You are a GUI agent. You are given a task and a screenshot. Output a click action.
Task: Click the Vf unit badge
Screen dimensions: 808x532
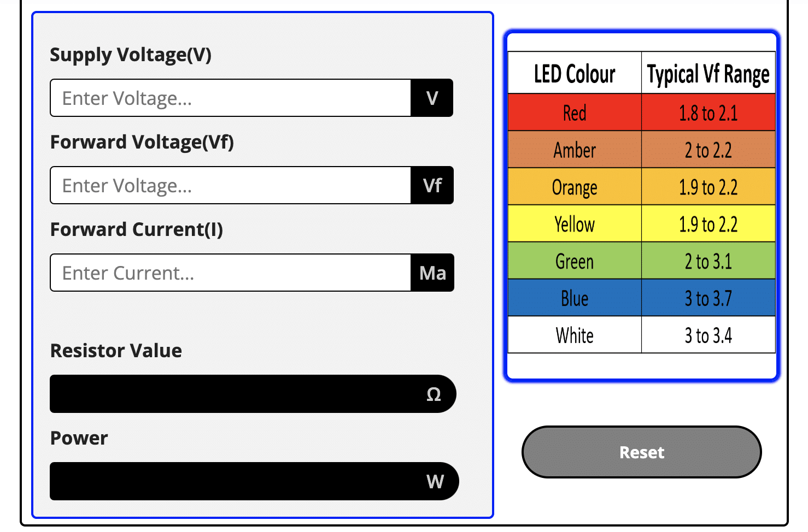click(x=432, y=186)
